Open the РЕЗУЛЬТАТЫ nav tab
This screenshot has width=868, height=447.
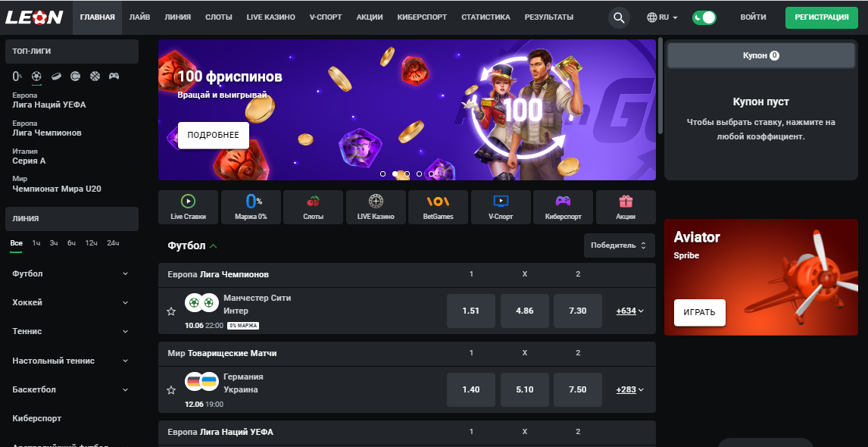(549, 17)
